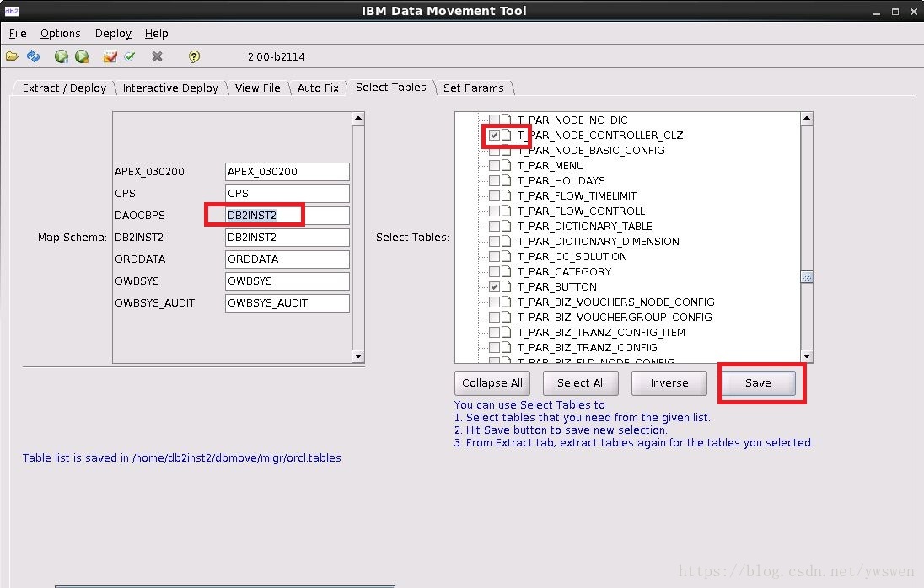Click the document icon beside T_PAR_BIZ_VOUCHERS_NODE_CONFIG
The height and width of the screenshot is (588, 924).
point(506,302)
